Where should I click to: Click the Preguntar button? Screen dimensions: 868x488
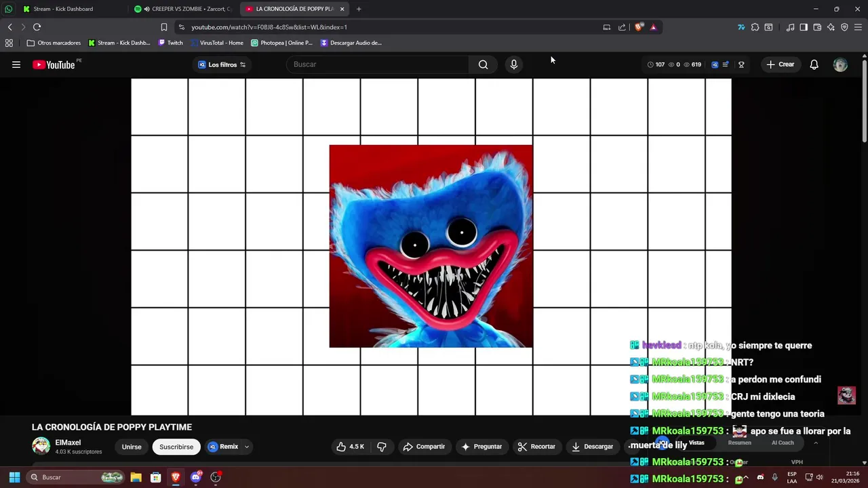click(481, 447)
